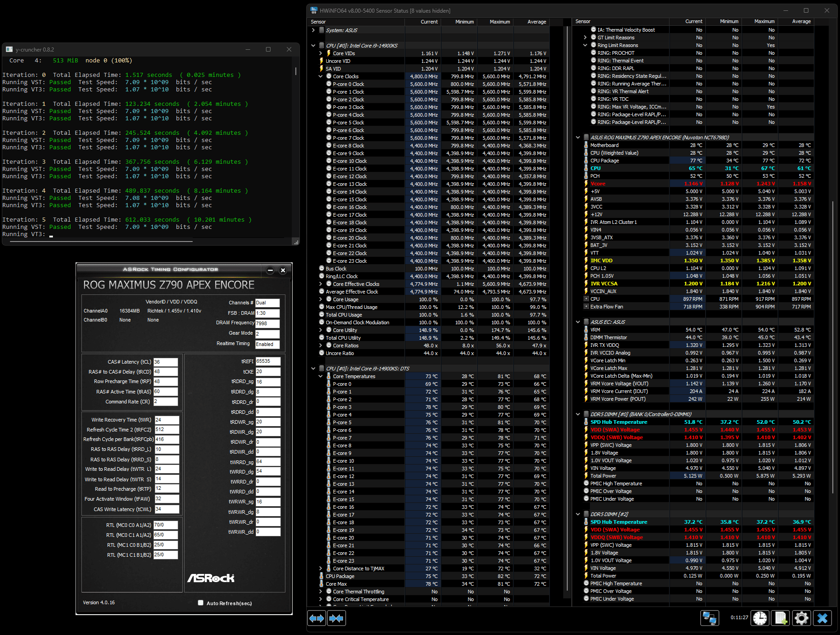
Task: Toggle the Auto Refresh(sec) checkbox
Action: click(200, 602)
